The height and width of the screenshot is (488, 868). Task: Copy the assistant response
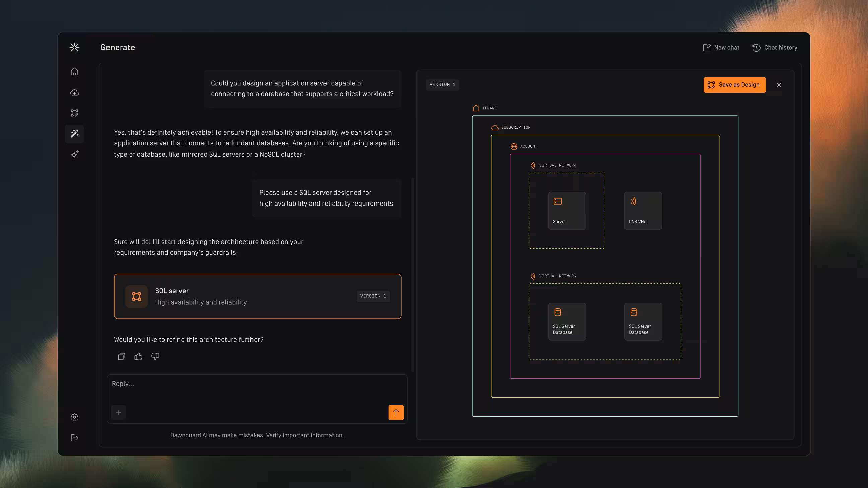(x=121, y=357)
